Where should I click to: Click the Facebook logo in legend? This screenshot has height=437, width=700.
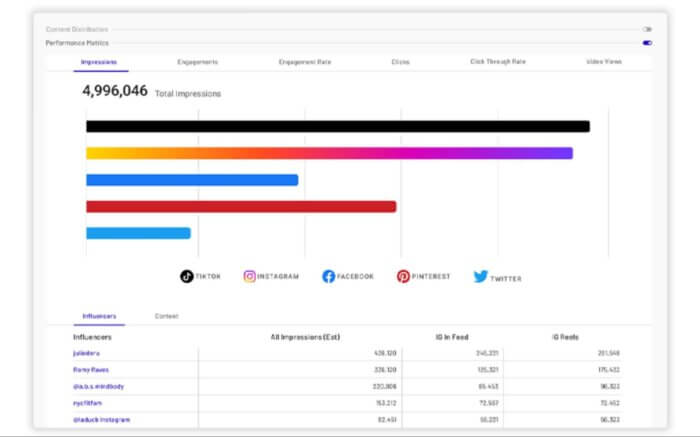pos(328,276)
